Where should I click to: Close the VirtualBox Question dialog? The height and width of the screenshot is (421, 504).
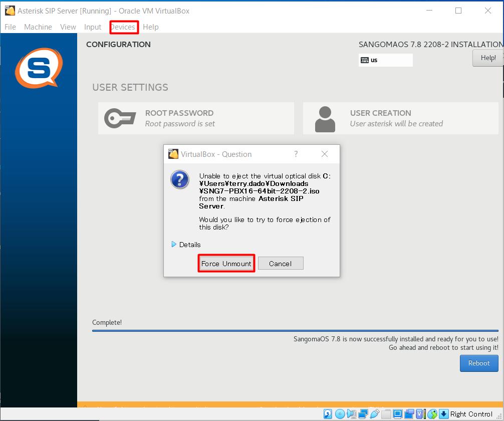[x=325, y=154]
